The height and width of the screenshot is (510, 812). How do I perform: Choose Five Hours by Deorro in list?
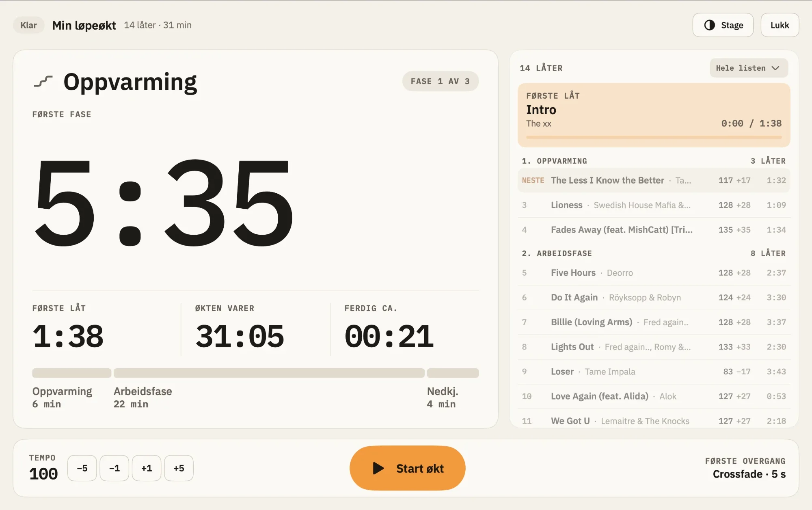click(x=654, y=273)
